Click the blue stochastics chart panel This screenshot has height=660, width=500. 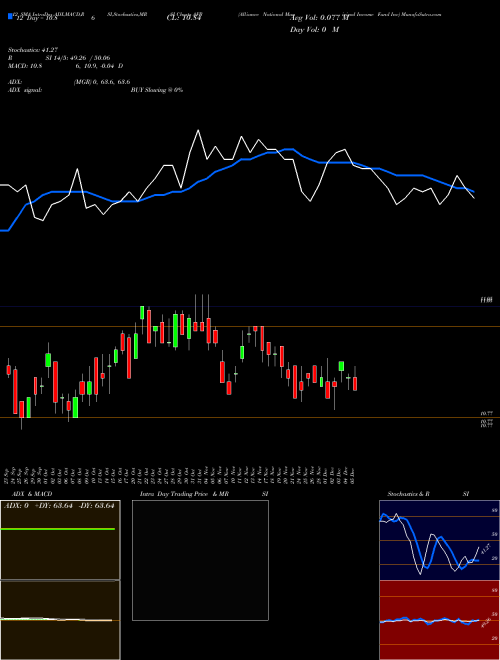pos(439,540)
